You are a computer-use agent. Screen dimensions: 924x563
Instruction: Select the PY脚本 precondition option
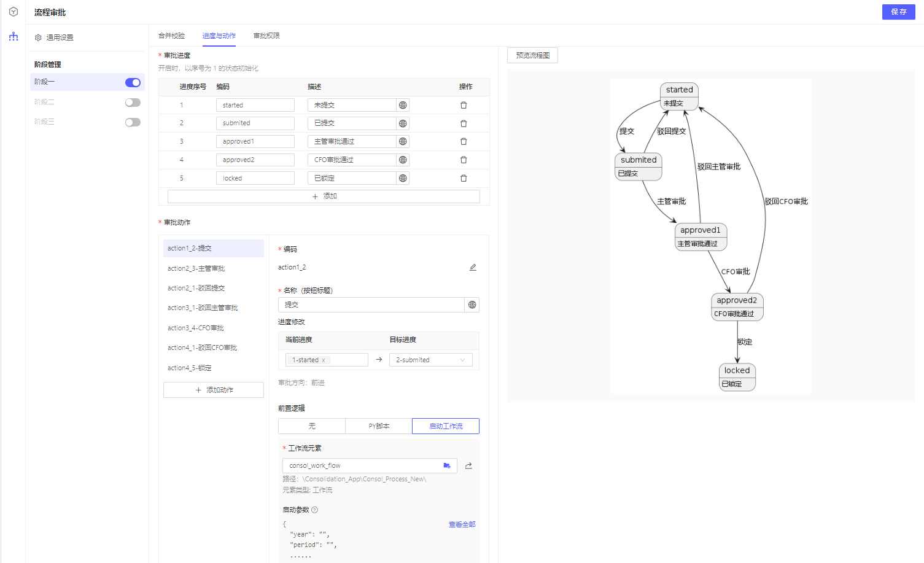pyautogui.click(x=379, y=426)
